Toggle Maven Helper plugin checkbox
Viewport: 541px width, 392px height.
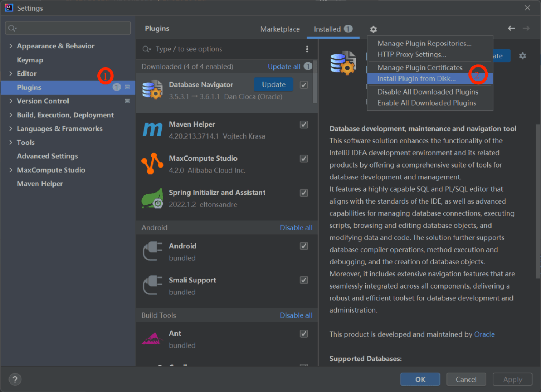tap(304, 125)
